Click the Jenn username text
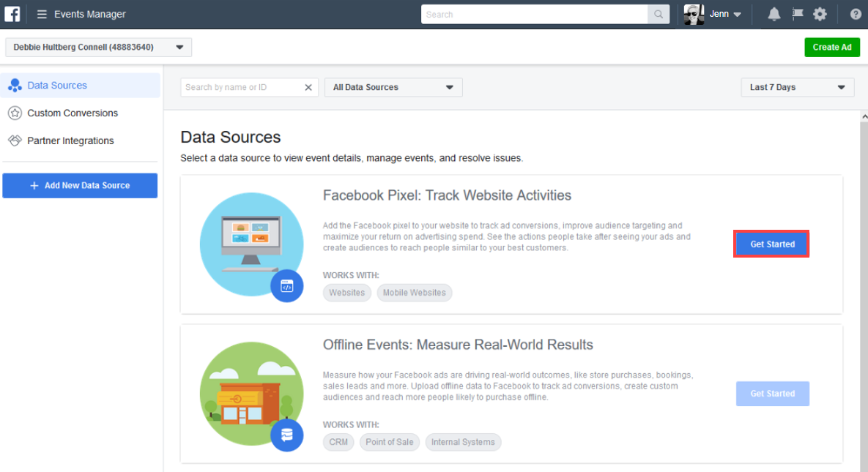This screenshot has width=868, height=472. click(x=719, y=15)
